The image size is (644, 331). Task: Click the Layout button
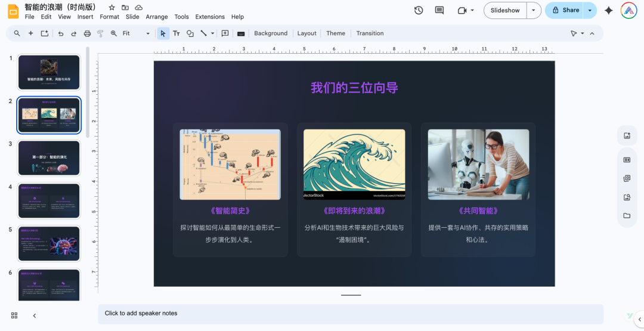(307, 33)
